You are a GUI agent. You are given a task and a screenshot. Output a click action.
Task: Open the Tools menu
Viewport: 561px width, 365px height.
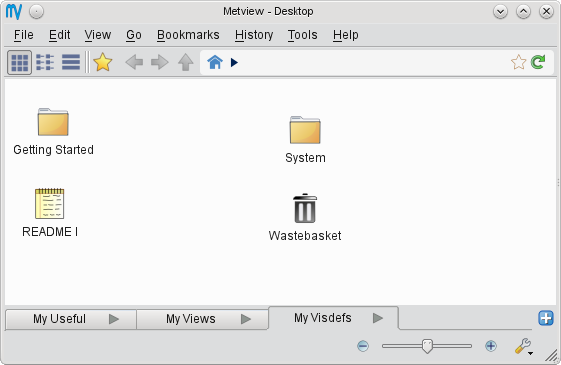303,35
